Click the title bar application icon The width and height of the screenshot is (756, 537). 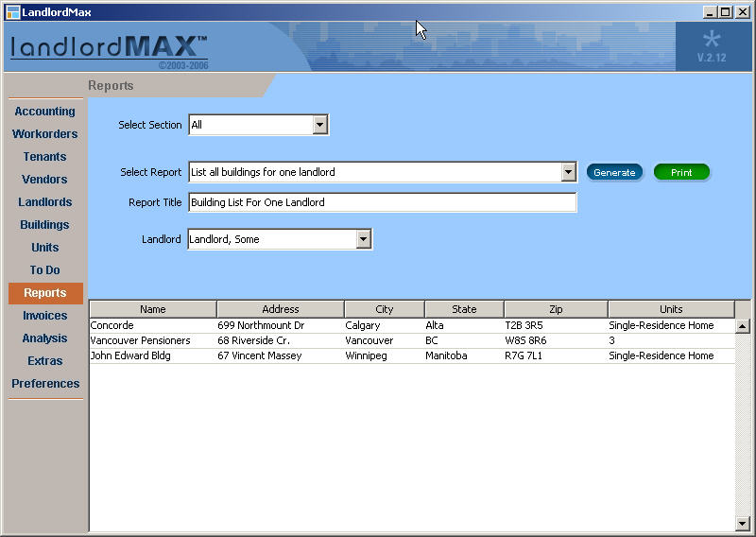pyautogui.click(x=12, y=11)
